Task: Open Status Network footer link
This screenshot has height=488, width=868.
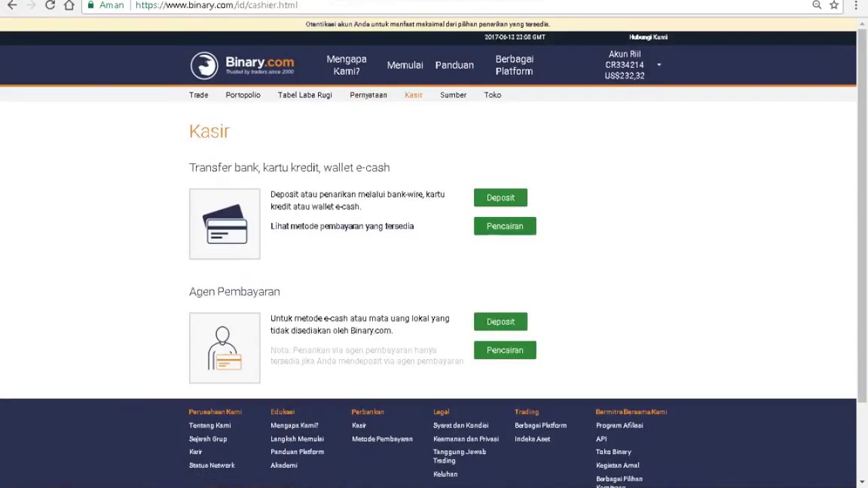Action: (x=212, y=466)
